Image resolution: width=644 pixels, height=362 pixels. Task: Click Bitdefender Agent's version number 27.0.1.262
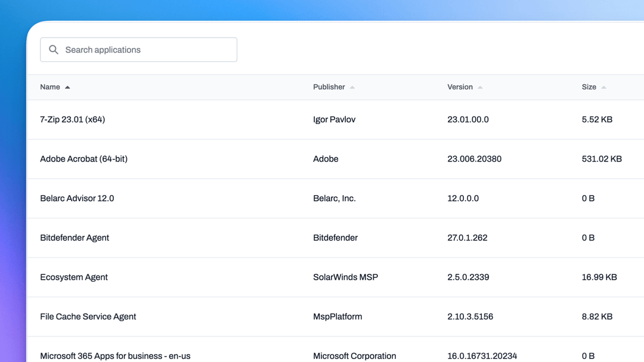(467, 237)
